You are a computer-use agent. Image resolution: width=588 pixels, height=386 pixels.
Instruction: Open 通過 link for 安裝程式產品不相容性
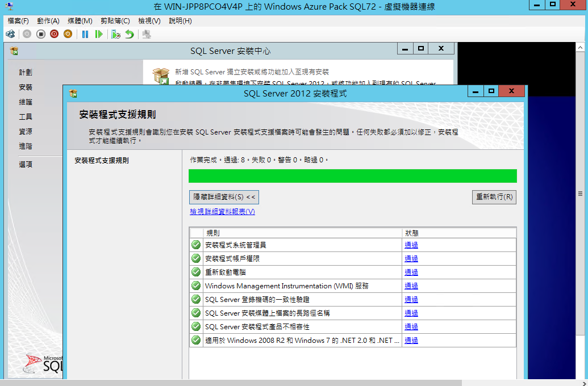[411, 327]
